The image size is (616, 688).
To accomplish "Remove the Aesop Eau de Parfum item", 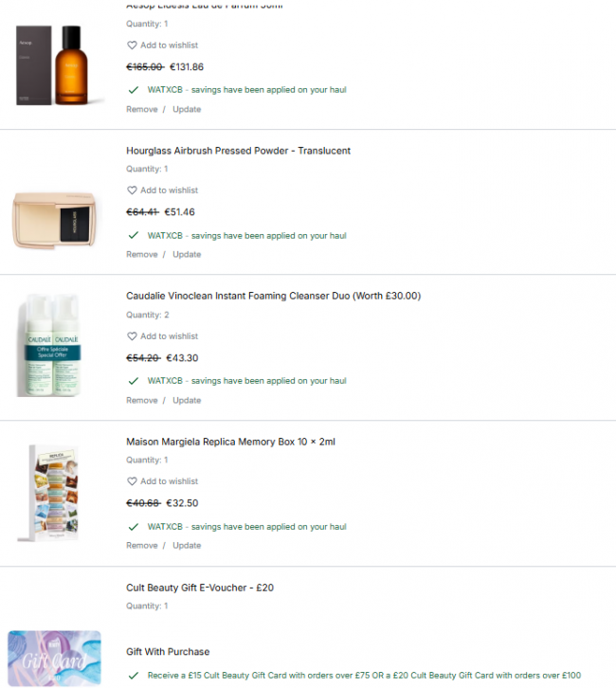I will (x=142, y=109).
